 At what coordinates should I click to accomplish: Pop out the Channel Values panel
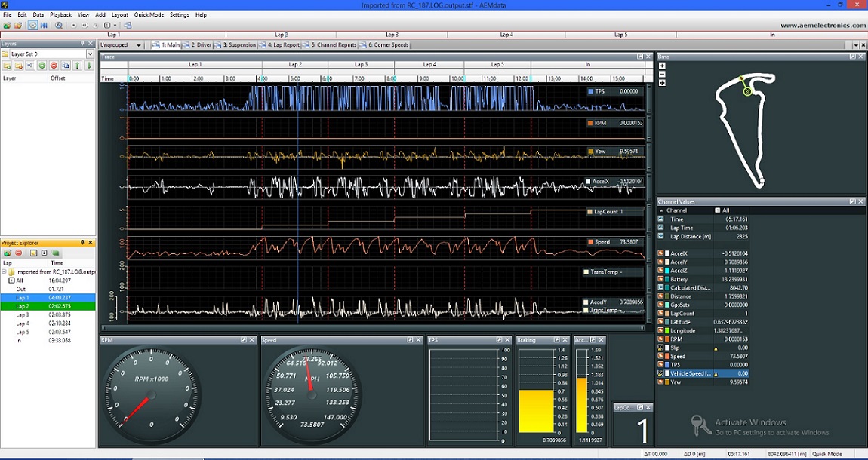click(853, 202)
